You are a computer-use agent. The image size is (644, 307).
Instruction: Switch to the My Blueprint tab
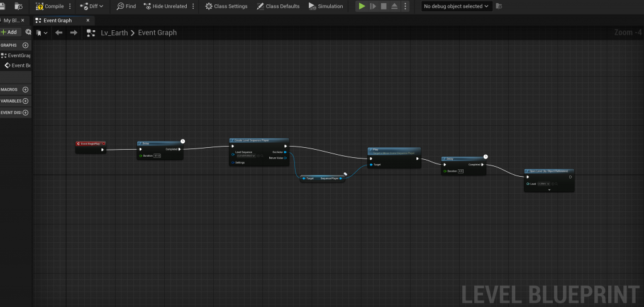tap(11, 20)
